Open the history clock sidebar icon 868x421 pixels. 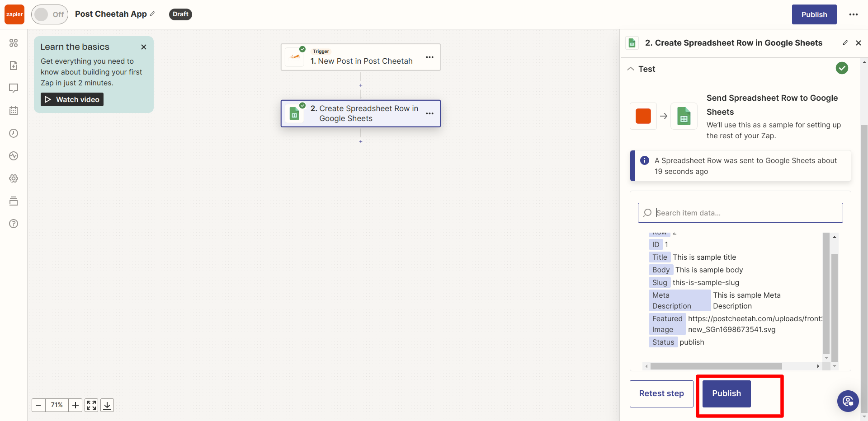pos(14,133)
